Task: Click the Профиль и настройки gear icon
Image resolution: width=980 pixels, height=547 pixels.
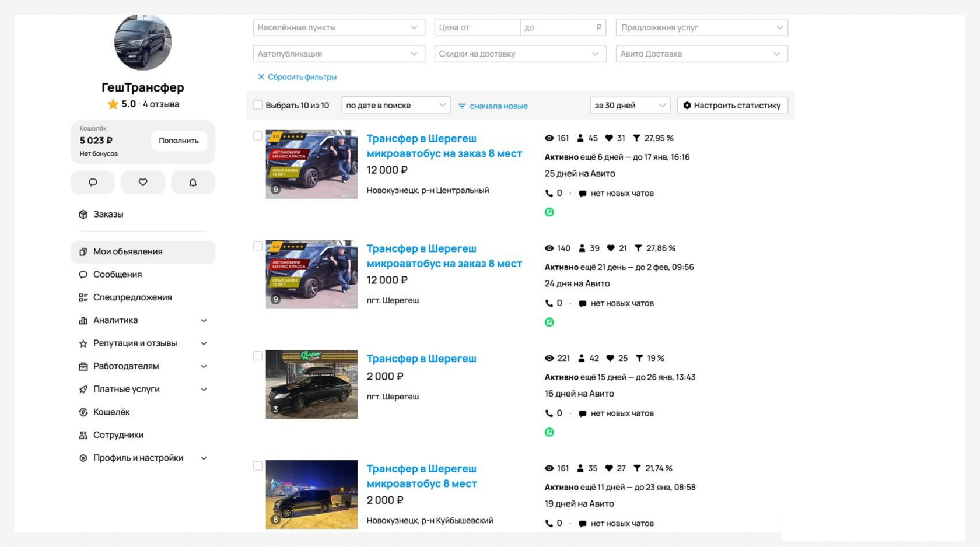Action: (83, 458)
